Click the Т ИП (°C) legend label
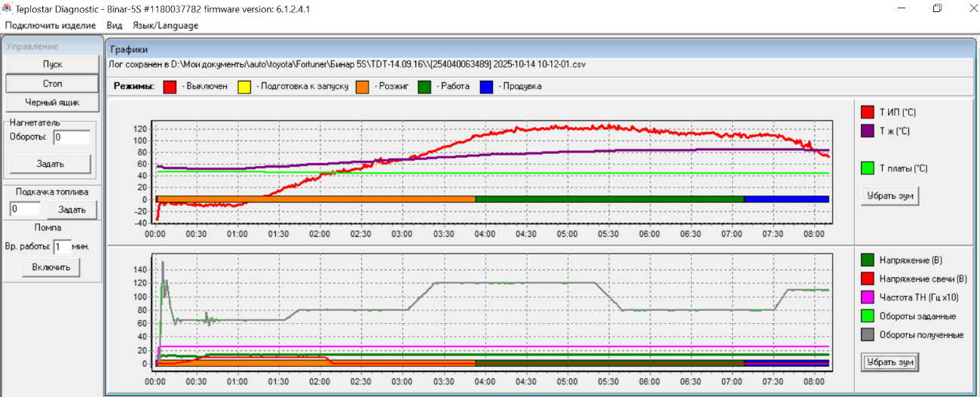Screen dimensions: 980x397 [x=898, y=112]
